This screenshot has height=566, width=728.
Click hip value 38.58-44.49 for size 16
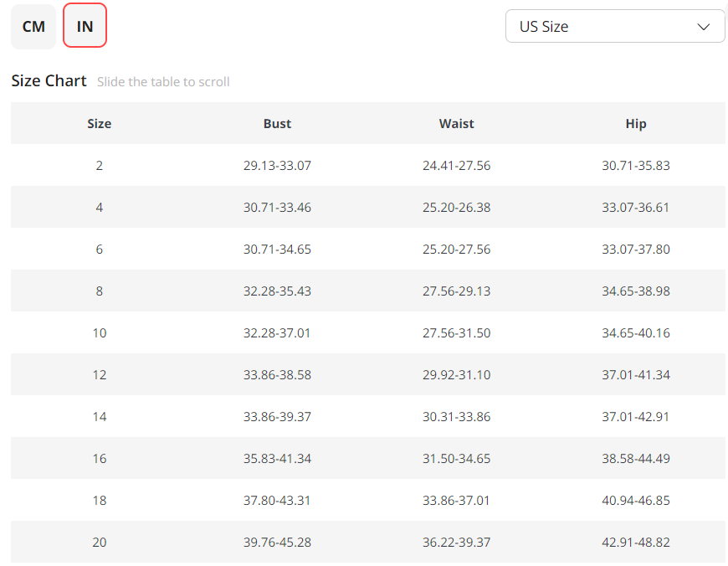click(636, 459)
